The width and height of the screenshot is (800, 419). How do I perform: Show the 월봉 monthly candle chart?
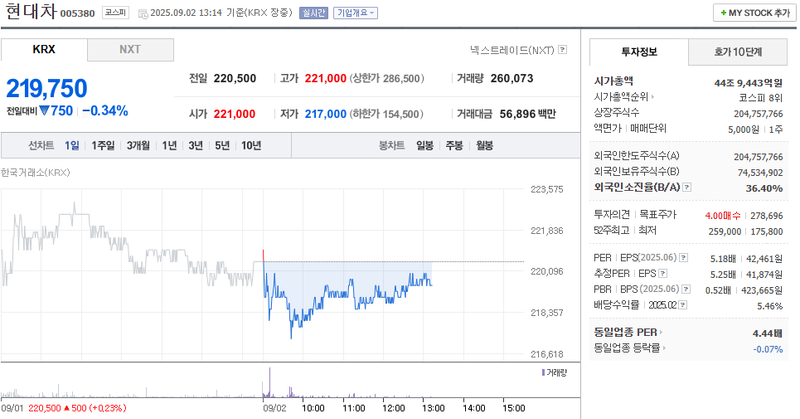click(x=485, y=146)
